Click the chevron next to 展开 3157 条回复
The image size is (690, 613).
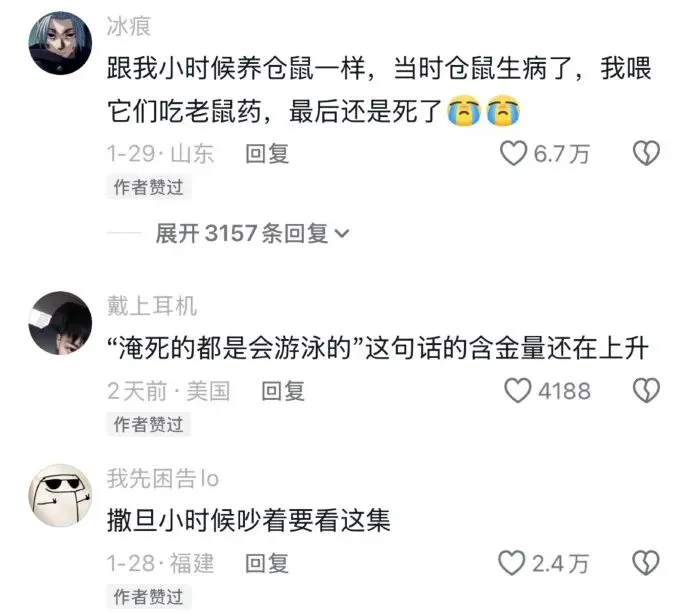point(342,234)
